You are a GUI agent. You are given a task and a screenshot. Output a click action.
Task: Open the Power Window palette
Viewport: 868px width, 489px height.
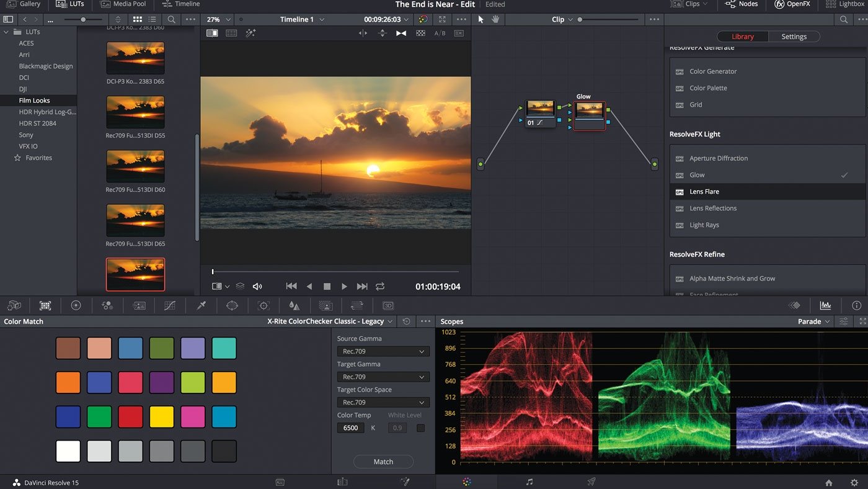[231, 305]
